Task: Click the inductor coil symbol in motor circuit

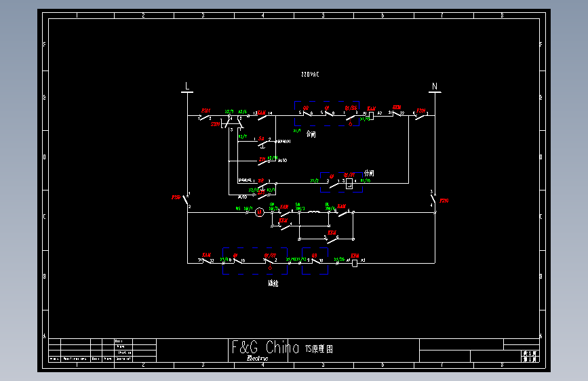Action: pos(314,212)
